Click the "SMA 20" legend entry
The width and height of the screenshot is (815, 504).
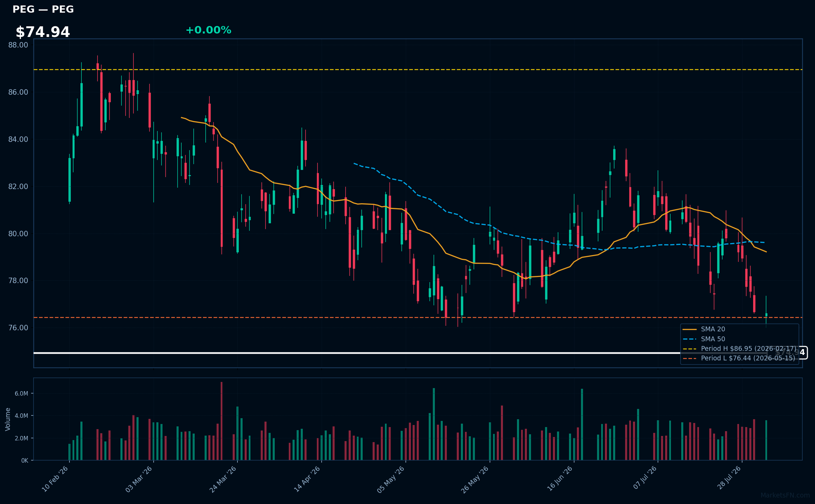[x=713, y=329]
